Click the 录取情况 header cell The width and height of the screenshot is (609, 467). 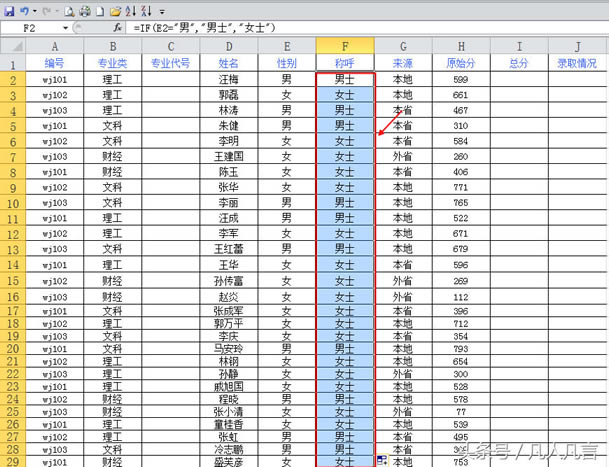tap(577, 62)
